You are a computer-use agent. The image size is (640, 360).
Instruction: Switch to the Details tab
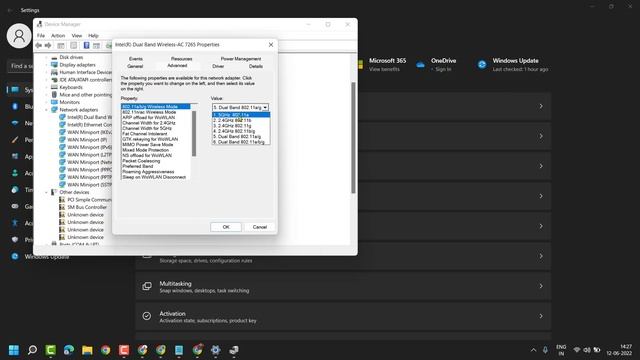click(256, 66)
